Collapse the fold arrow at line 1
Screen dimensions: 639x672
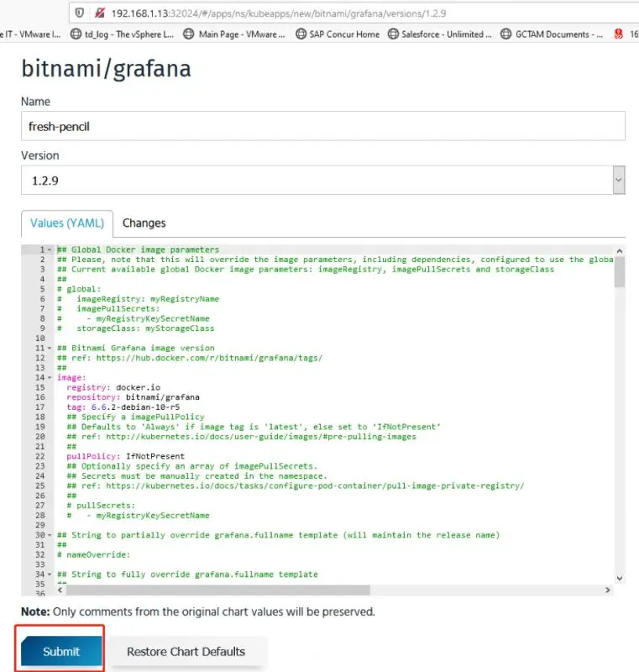click(x=50, y=249)
